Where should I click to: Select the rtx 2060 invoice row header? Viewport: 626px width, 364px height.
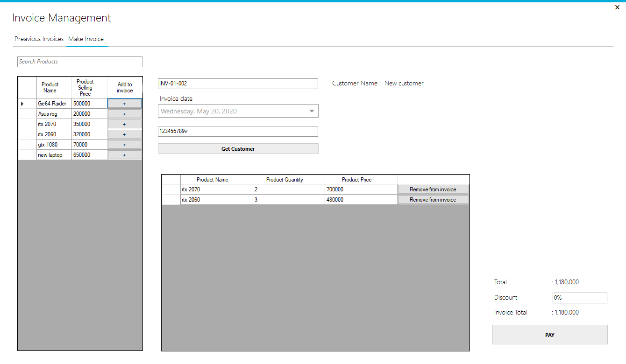coord(171,200)
